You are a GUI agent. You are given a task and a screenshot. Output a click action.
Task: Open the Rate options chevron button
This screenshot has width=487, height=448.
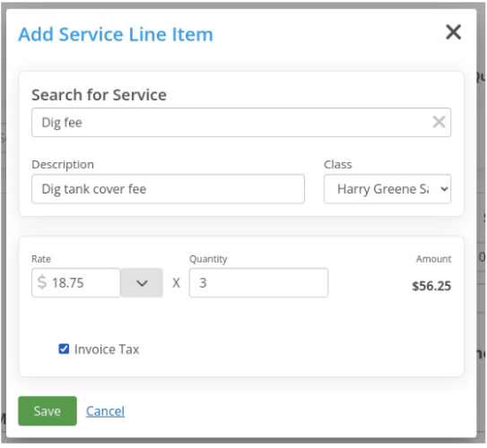[142, 282]
